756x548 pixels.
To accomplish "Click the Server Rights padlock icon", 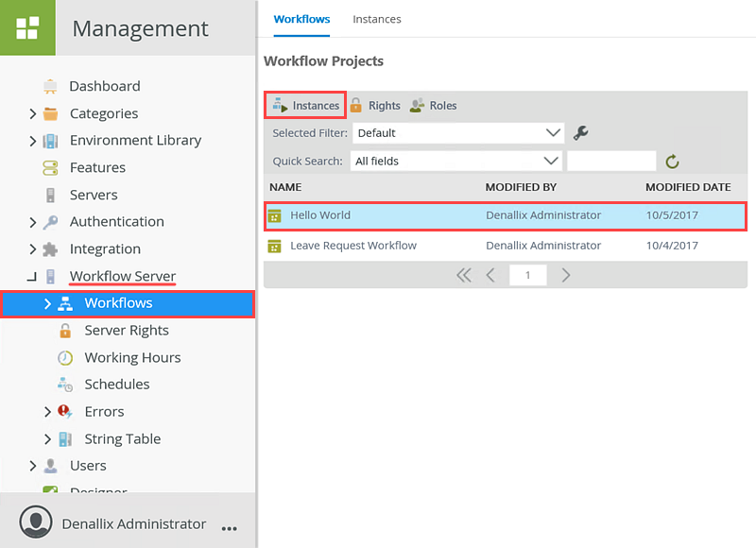I will click(x=65, y=331).
